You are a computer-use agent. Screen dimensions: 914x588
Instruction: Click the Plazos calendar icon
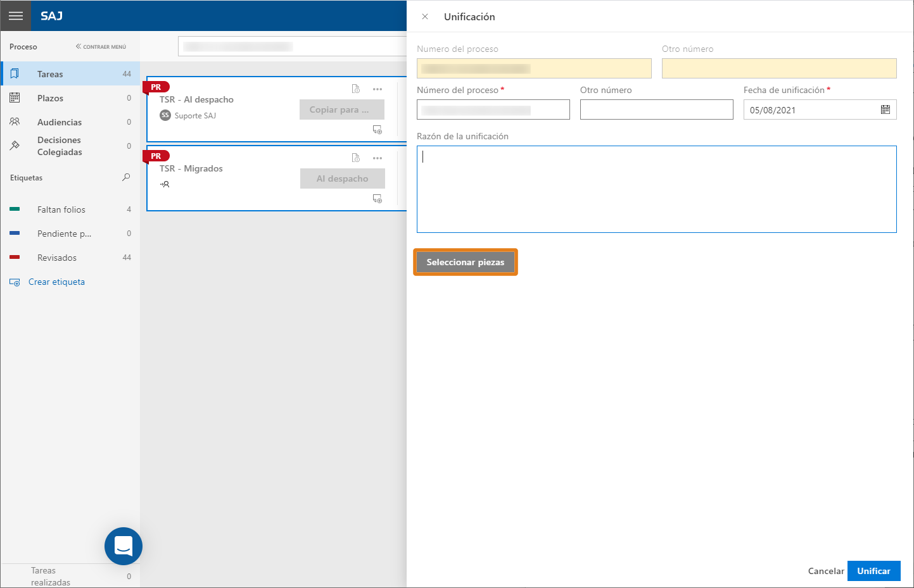pos(15,98)
